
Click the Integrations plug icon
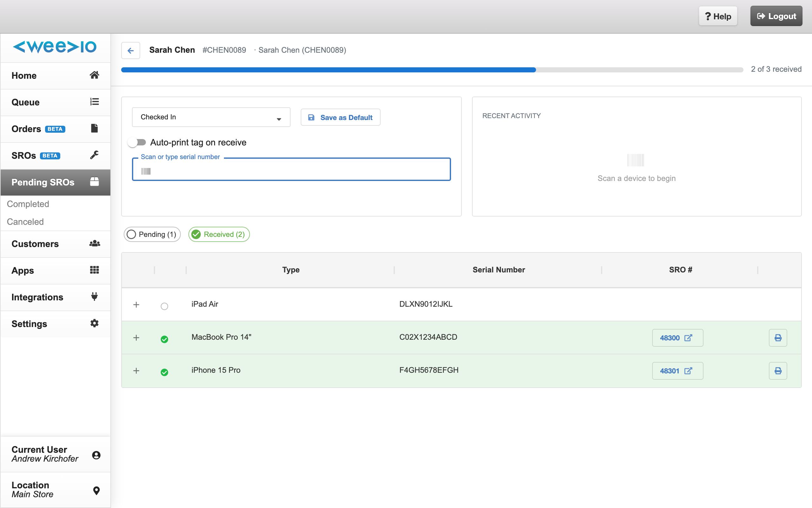[94, 296]
